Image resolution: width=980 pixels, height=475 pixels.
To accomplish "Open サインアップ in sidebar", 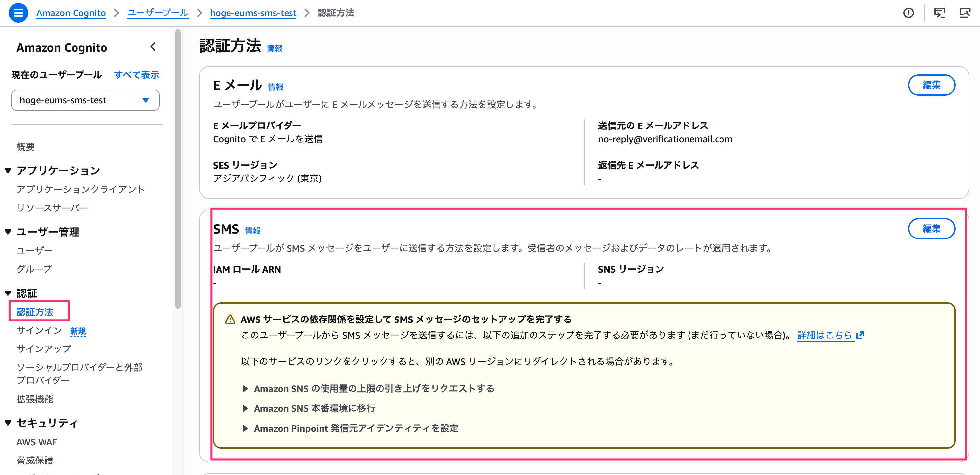I will pyautogui.click(x=44, y=349).
